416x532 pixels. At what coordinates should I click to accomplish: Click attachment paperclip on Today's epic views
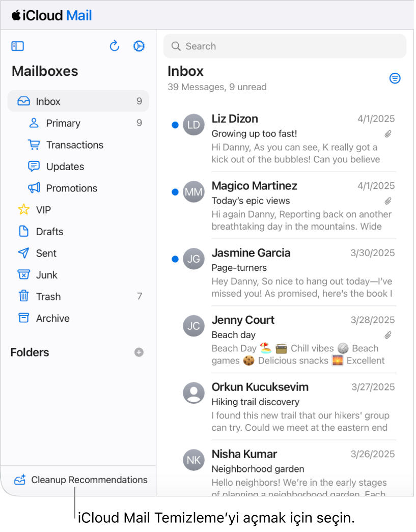coord(388,201)
